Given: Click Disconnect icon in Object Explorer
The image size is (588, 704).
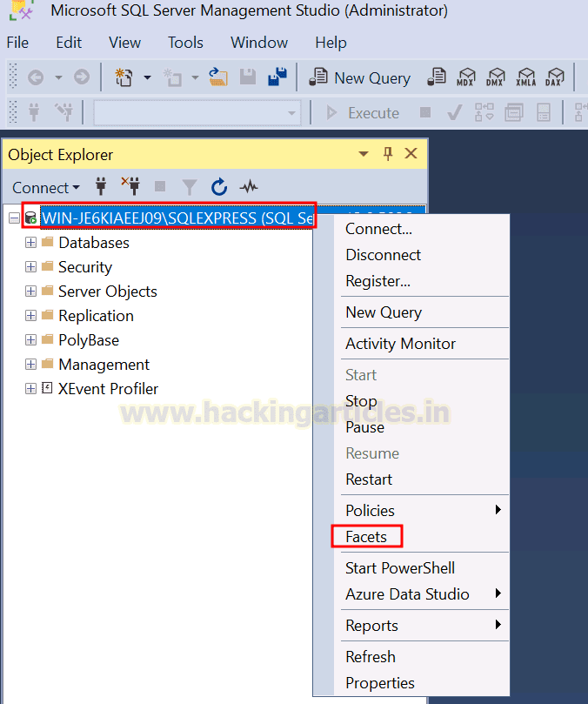Looking at the screenshot, I should pyautogui.click(x=130, y=186).
